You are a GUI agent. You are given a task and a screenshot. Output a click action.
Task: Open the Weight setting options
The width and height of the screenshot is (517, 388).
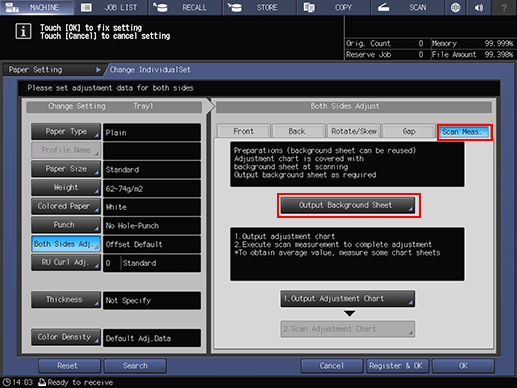coord(66,188)
